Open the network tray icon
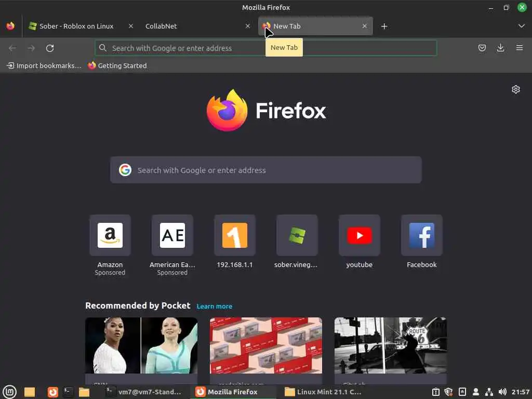Screen dimensions: 532x399 (489, 392)
